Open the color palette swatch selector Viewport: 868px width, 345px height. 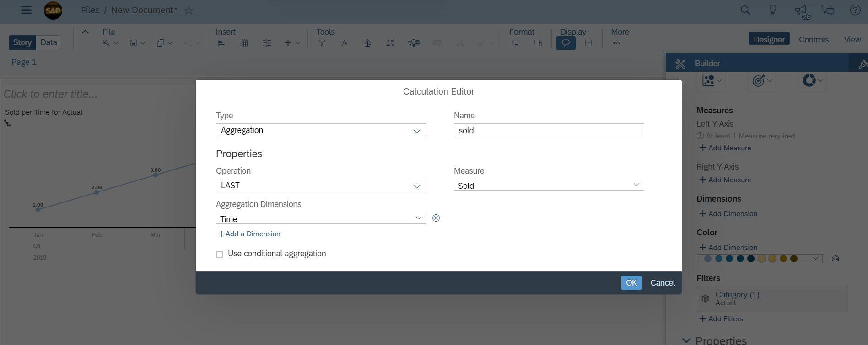[x=760, y=259]
